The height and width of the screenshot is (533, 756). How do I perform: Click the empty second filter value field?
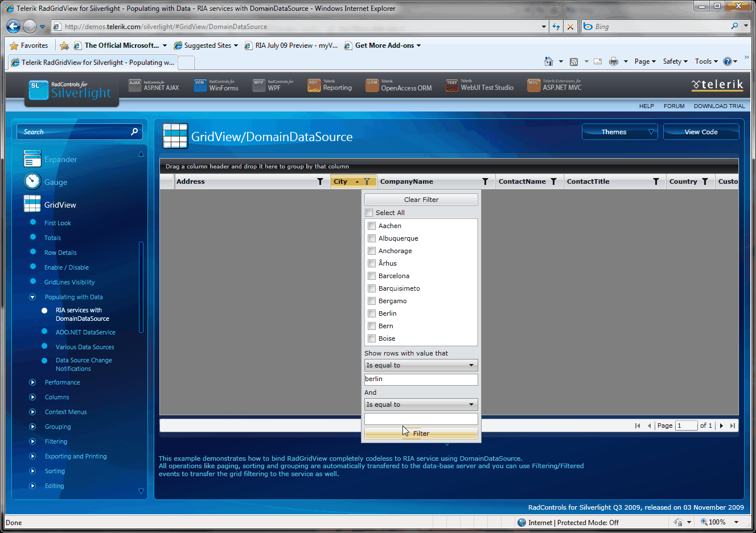pyautogui.click(x=421, y=419)
